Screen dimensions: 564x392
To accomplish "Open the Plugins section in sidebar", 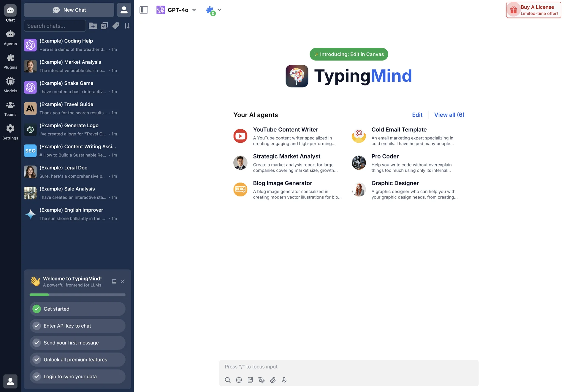I will click(x=10, y=61).
